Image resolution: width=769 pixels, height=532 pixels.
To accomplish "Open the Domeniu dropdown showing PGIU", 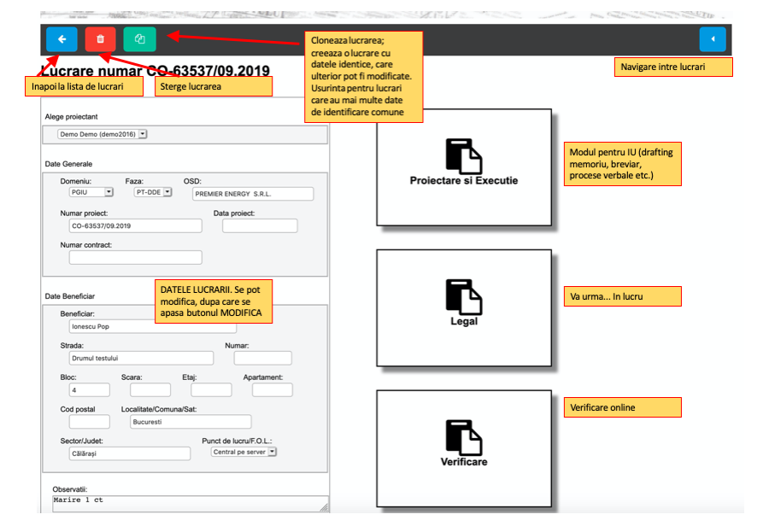I will pos(91,192).
